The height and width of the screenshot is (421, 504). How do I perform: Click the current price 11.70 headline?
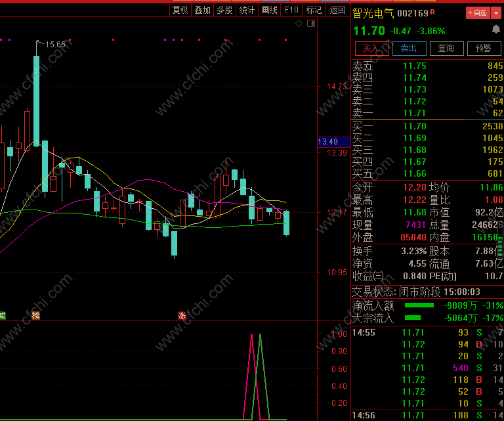[369, 31]
